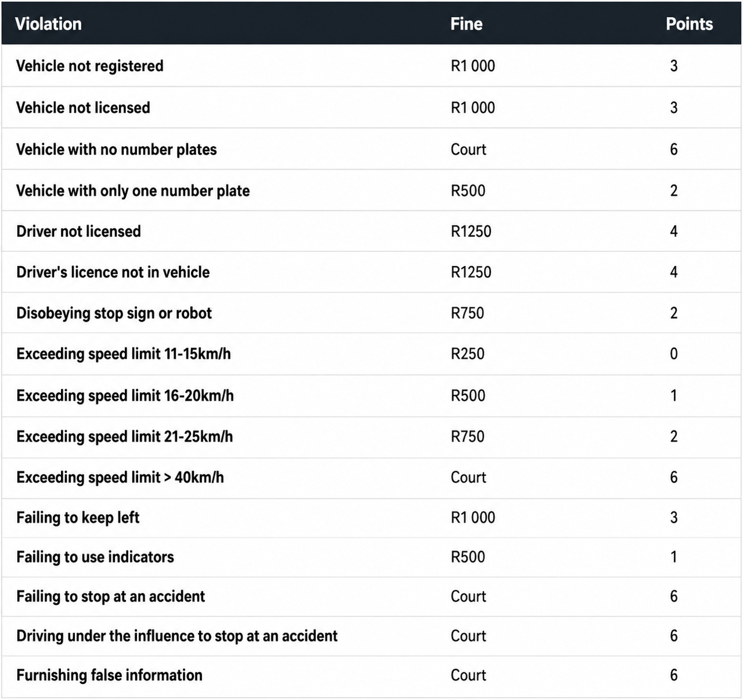Viewport: 743px width, 700px height.
Task: Select Failing to stop at an accident
Action: coord(110,597)
